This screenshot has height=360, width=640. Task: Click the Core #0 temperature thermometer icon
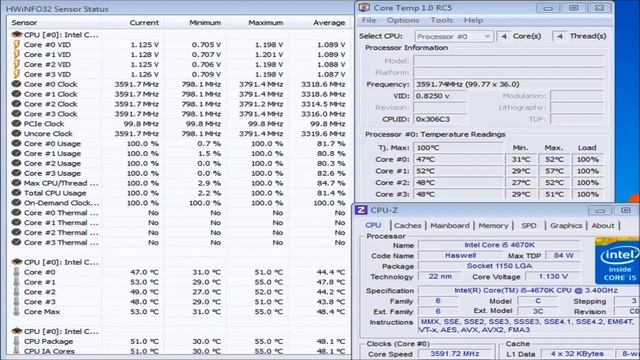16,272
